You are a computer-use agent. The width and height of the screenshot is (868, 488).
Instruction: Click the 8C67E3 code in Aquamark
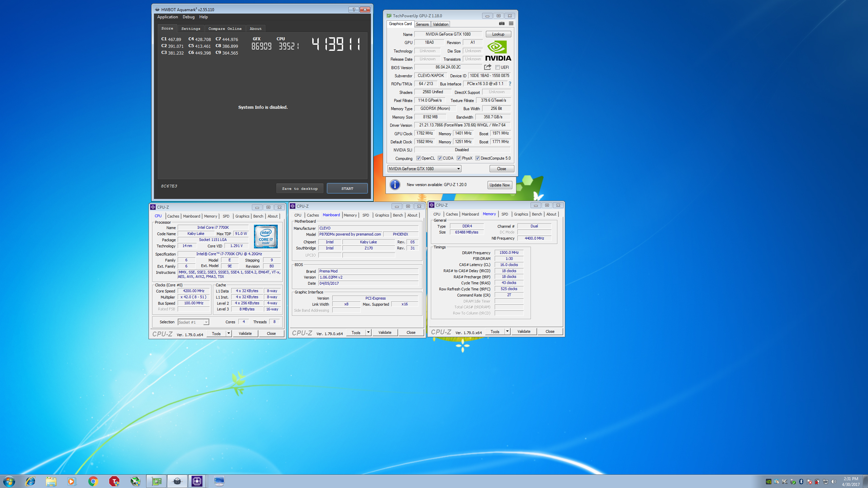[x=169, y=186]
